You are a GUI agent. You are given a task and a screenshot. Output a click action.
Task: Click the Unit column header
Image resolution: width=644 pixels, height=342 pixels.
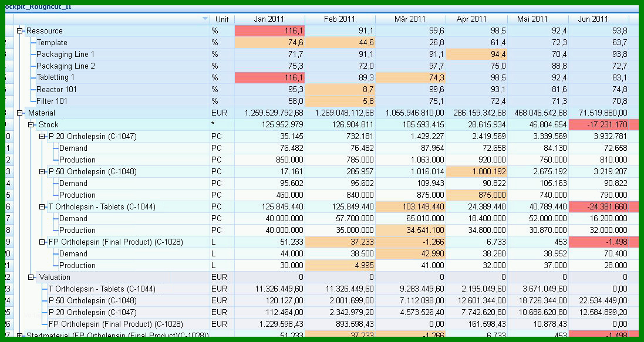click(222, 19)
